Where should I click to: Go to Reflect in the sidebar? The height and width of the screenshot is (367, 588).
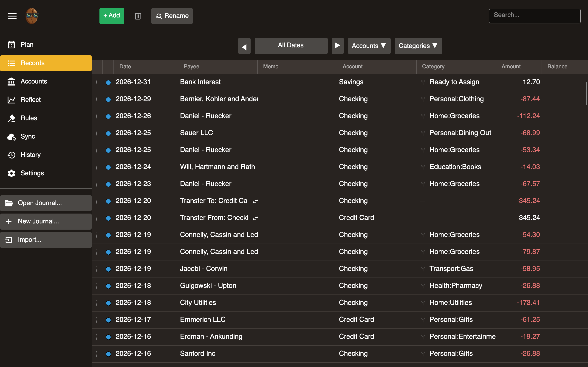click(x=31, y=100)
